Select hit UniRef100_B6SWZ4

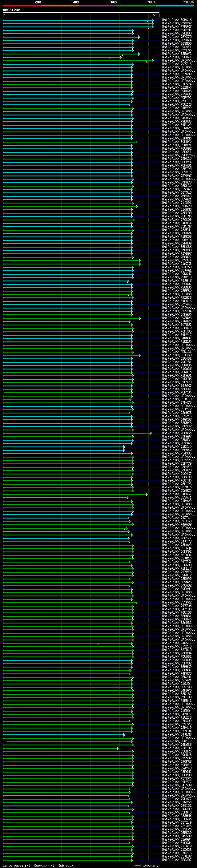(177, 40)
